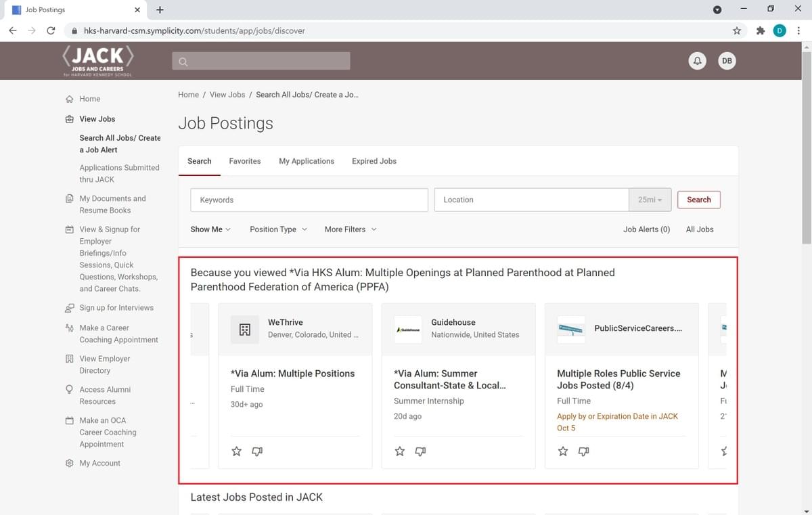
Task: Open the Position Type dropdown
Action: [x=278, y=229]
